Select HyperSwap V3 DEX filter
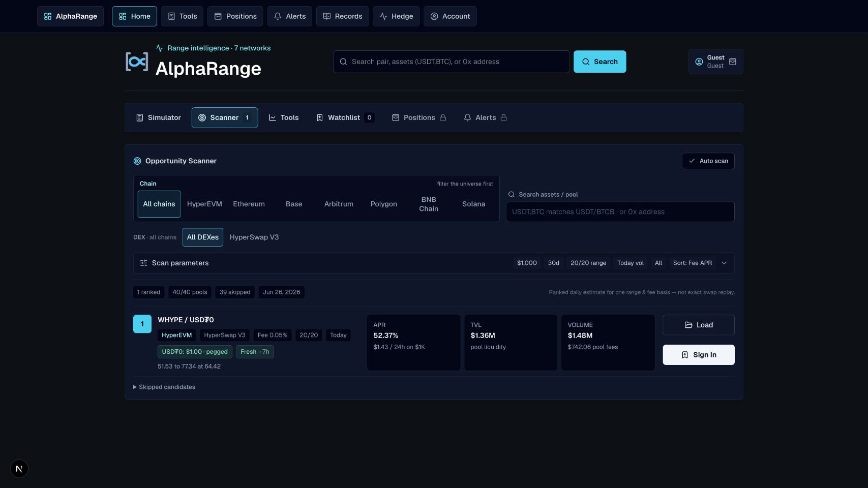The width and height of the screenshot is (868, 488). coord(254,237)
